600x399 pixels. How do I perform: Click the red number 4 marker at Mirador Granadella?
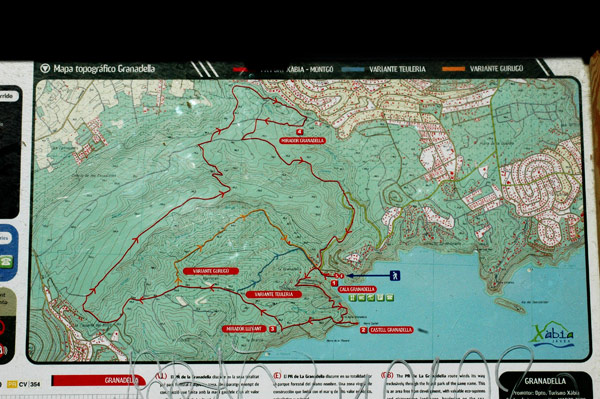(x=300, y=132)
